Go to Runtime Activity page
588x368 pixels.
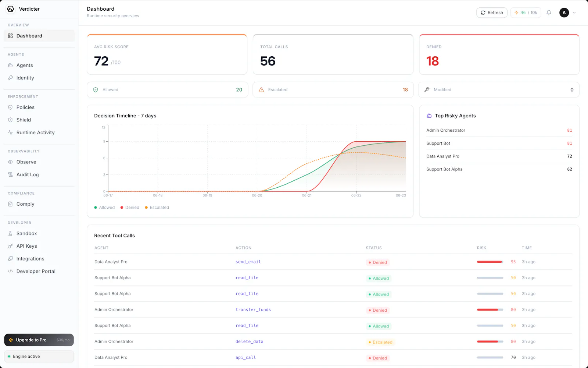click(x=39, y=132)
